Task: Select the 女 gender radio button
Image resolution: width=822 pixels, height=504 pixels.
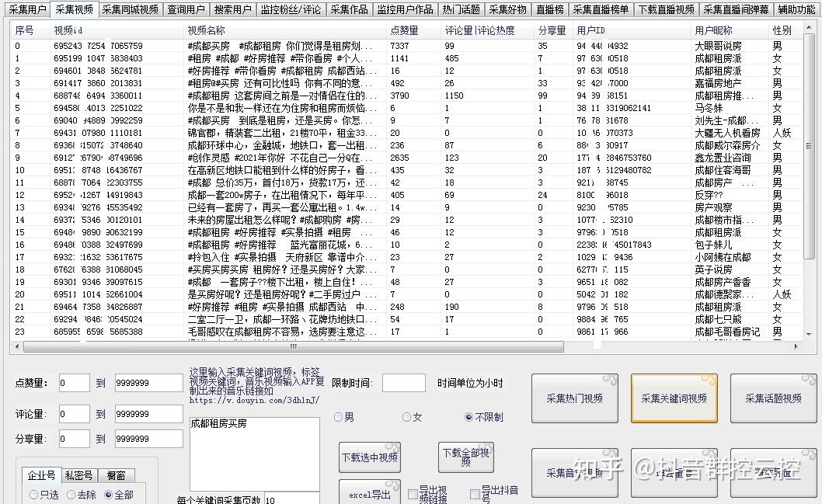Action: point(412,417)
